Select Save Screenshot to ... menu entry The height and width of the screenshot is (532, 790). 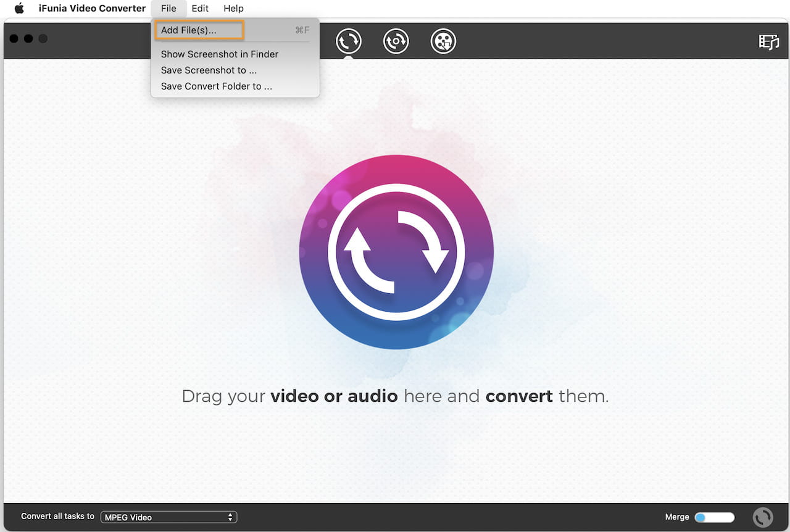209,70
